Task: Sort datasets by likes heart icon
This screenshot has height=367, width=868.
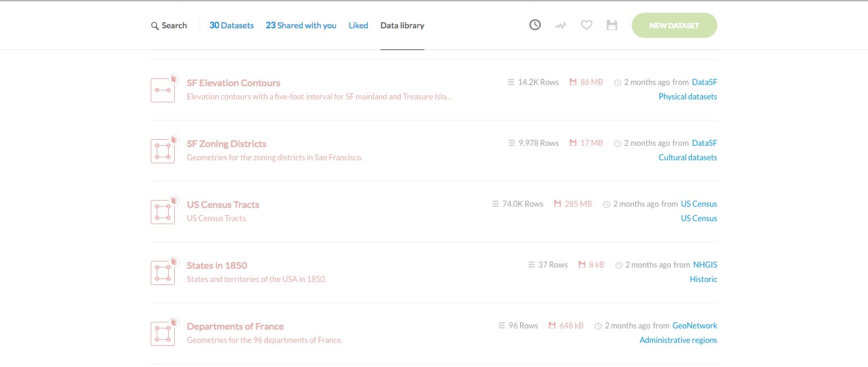Action: coord(587,25)
